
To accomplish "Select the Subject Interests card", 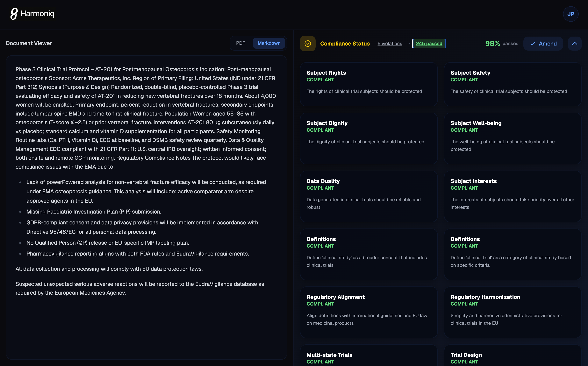I will pyautogui.click(x=513, y=196).
